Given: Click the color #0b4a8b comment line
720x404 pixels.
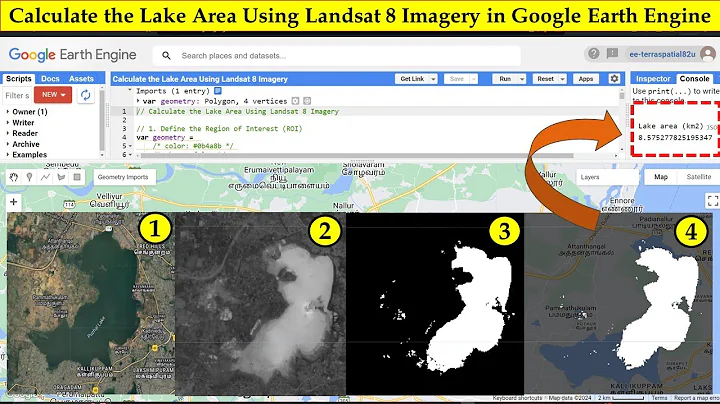Looking at the screenshot, I should click(193, 146).
